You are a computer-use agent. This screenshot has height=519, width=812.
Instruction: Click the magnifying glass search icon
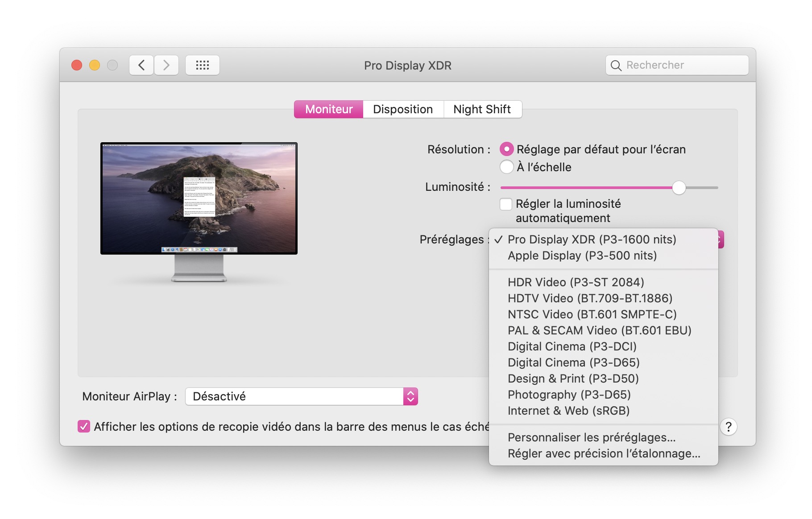(616, 66)
